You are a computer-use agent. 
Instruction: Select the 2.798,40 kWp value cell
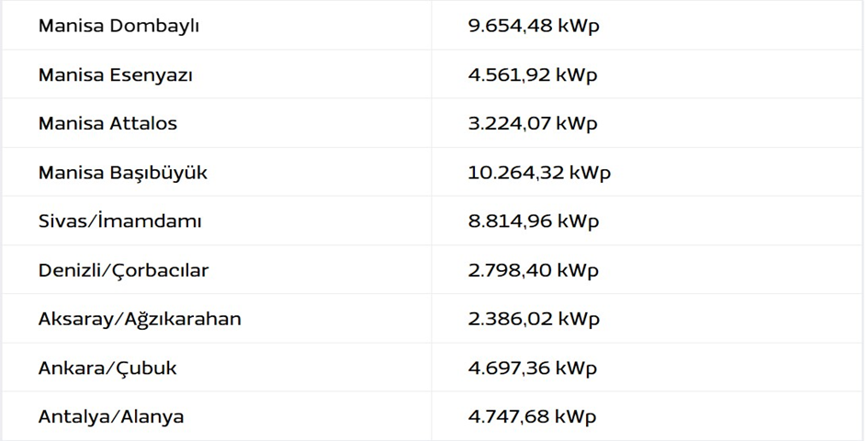pos(533,270)
